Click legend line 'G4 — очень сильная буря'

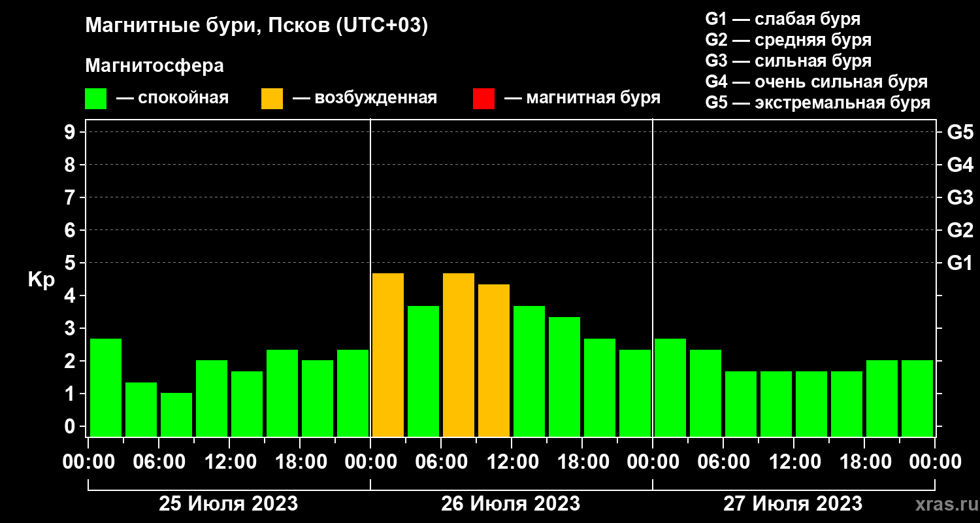click(816, 82)
